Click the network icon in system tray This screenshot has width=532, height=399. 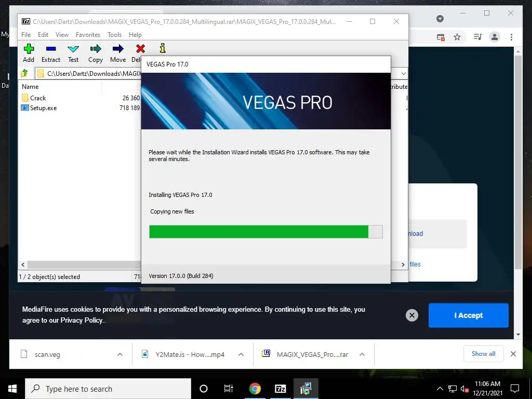[453, 389]
